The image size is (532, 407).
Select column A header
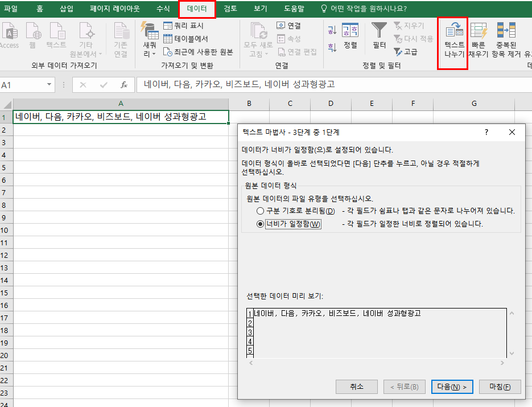(x=121, y=104)
